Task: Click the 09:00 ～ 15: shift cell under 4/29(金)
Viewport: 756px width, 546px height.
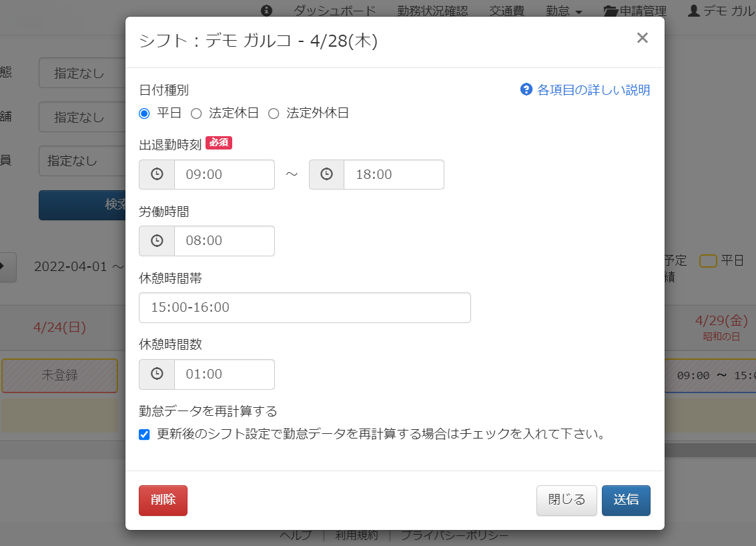Action: (710, 375)
